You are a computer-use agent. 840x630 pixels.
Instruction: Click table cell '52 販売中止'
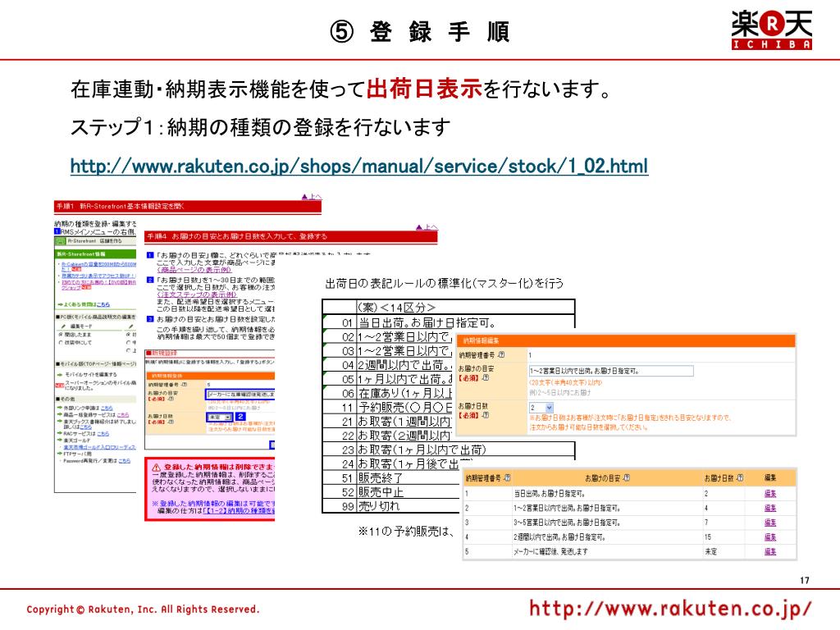point(391,492)
